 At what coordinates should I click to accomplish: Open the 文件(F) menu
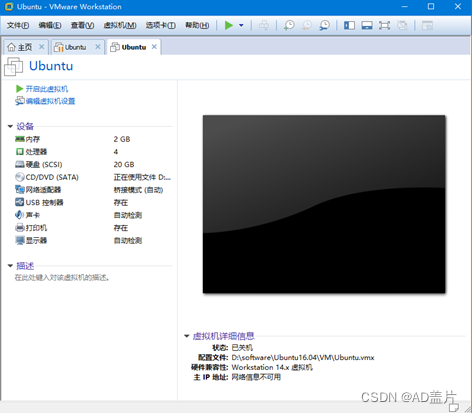pyautogui.click(x=18, y=25)
